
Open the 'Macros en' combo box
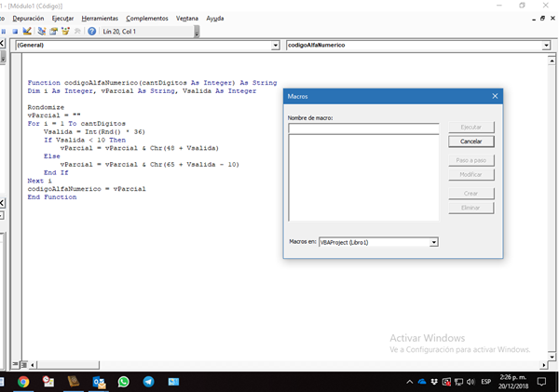tap(434, 242)
